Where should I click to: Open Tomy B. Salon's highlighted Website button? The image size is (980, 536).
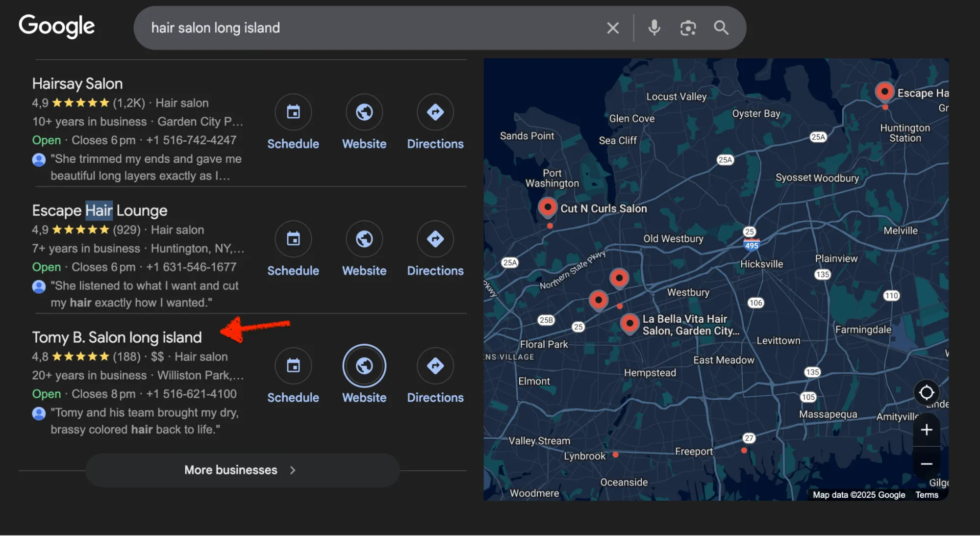[364, 365]
